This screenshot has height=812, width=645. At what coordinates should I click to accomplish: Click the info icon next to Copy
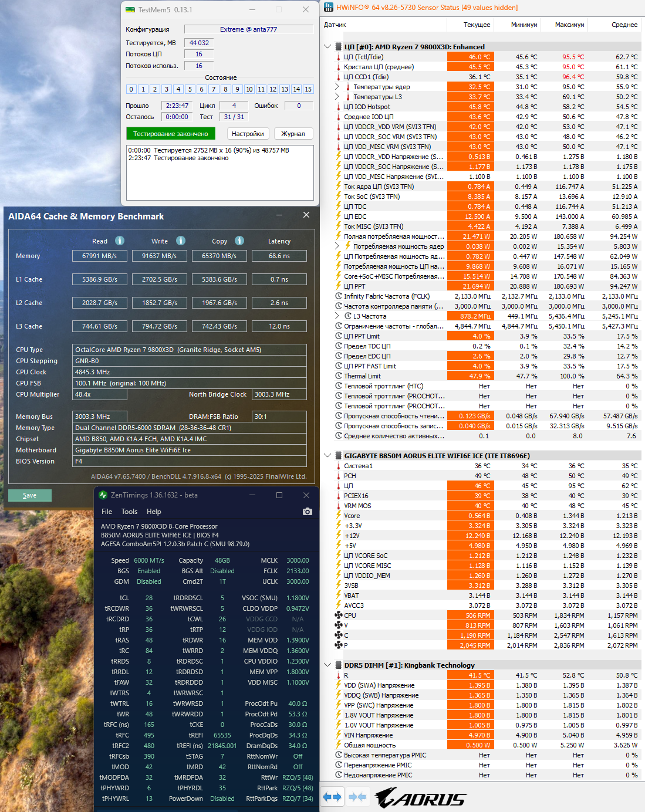239,241
